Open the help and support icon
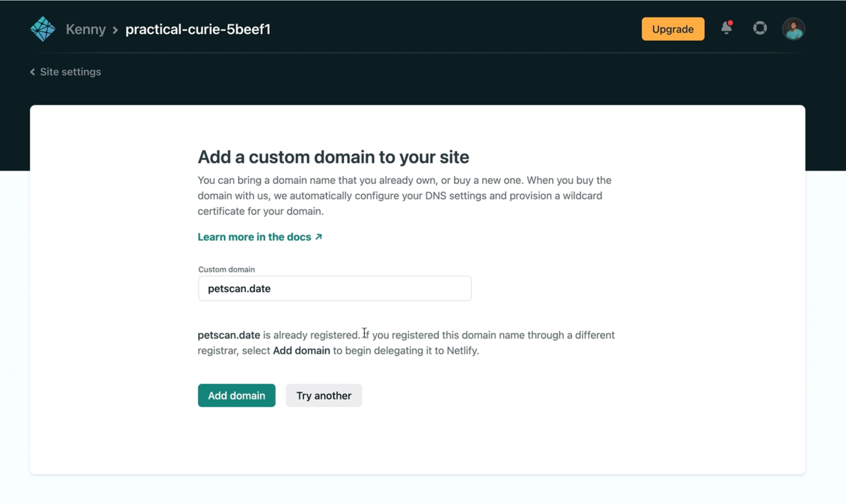 (x=760, y=28)
